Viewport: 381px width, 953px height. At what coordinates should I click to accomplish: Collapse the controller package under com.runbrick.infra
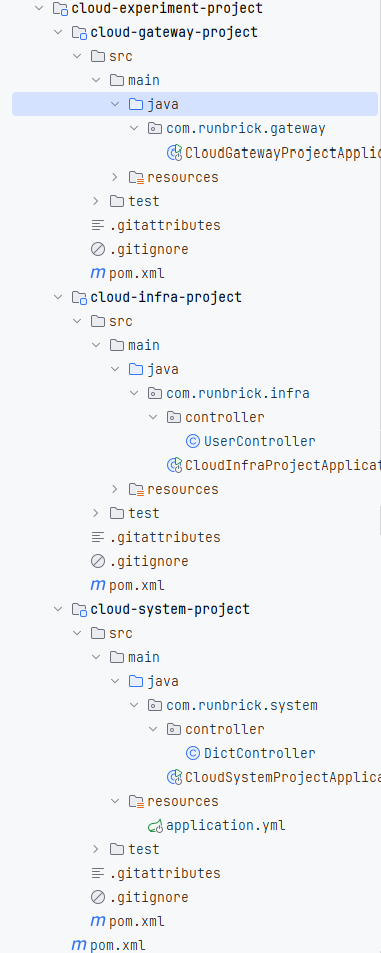[153, 417]
